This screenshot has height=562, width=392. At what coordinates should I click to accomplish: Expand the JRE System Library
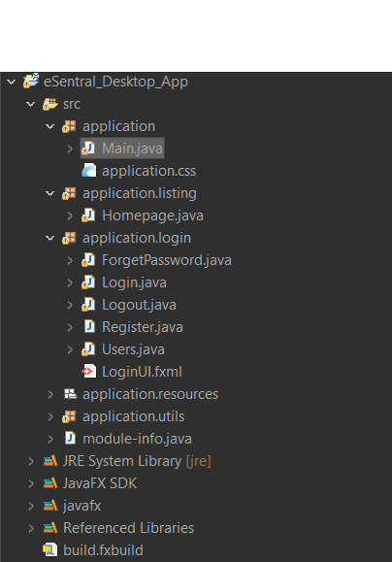31,461
